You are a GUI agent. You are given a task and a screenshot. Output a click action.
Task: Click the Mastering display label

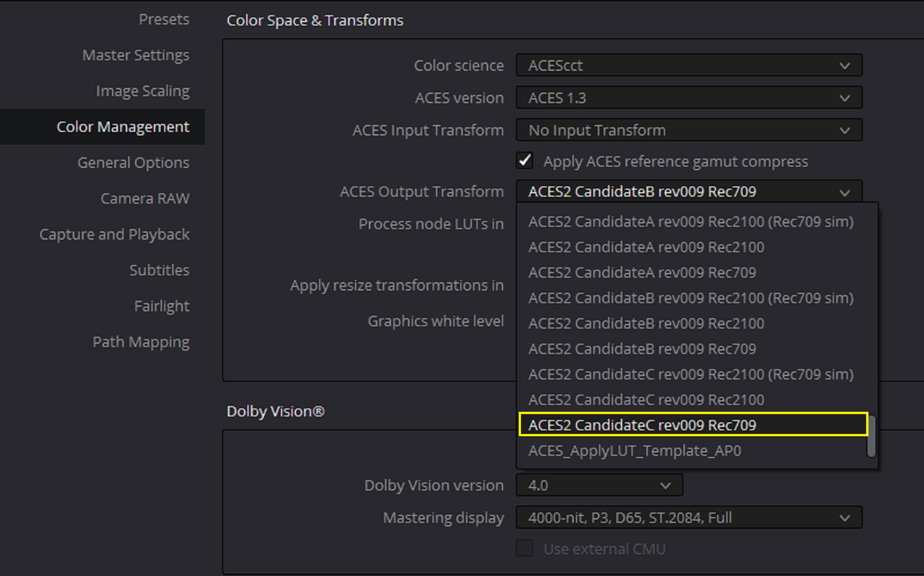coord(443,518)
